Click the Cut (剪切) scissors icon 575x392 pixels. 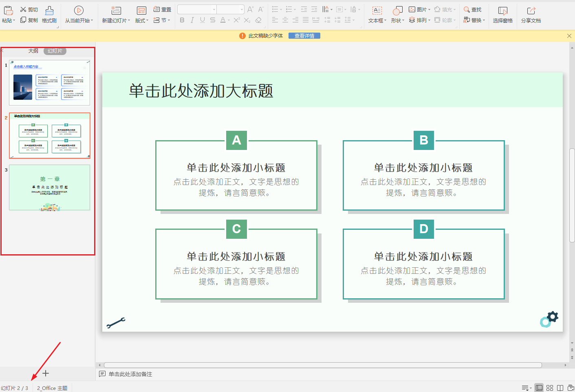pos(23,9)
